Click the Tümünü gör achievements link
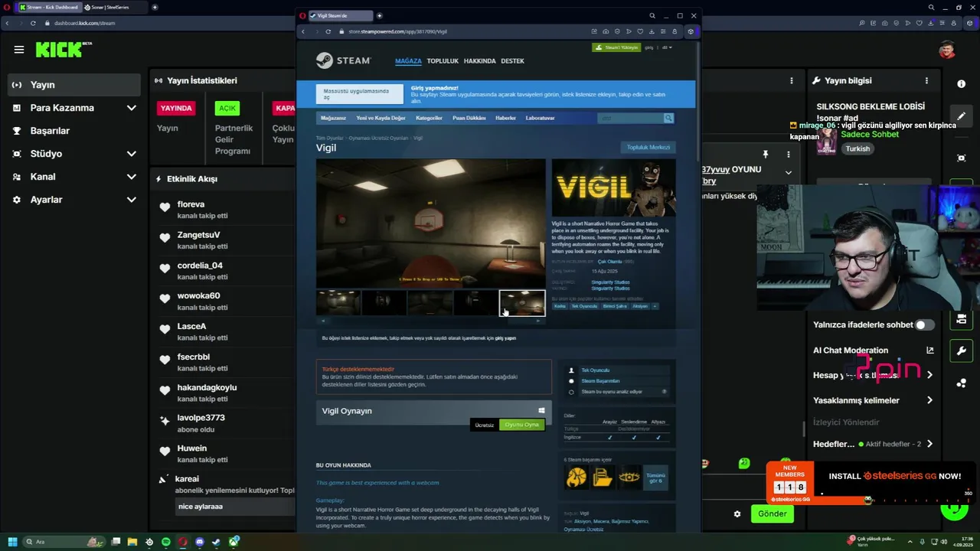This screenshot has height=551, width=980. 655,478
